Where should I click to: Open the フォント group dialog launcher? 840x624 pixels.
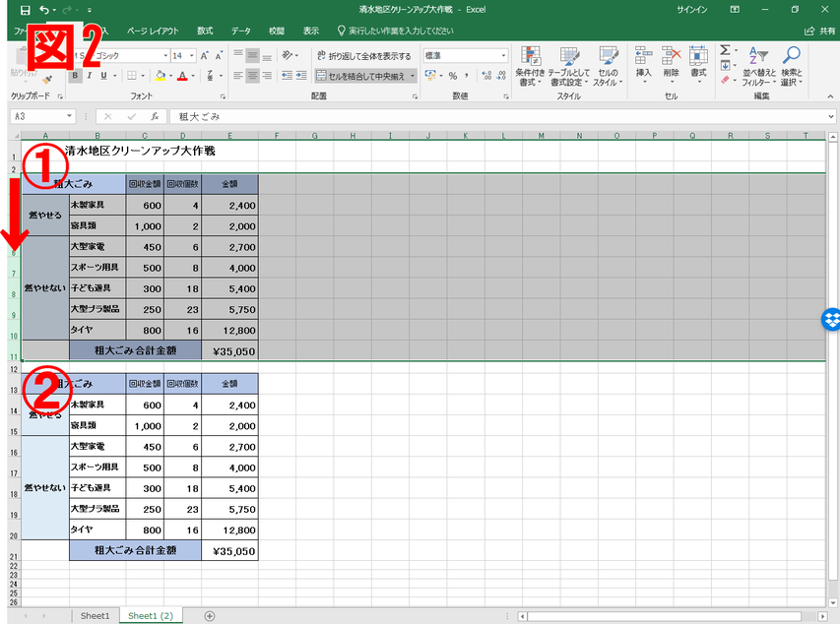223,96
